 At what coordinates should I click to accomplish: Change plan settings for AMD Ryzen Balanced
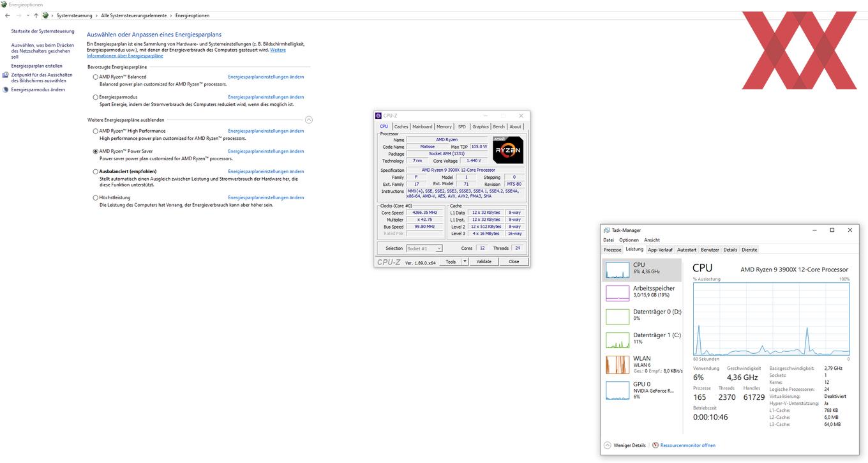click(x=266, y=77)
